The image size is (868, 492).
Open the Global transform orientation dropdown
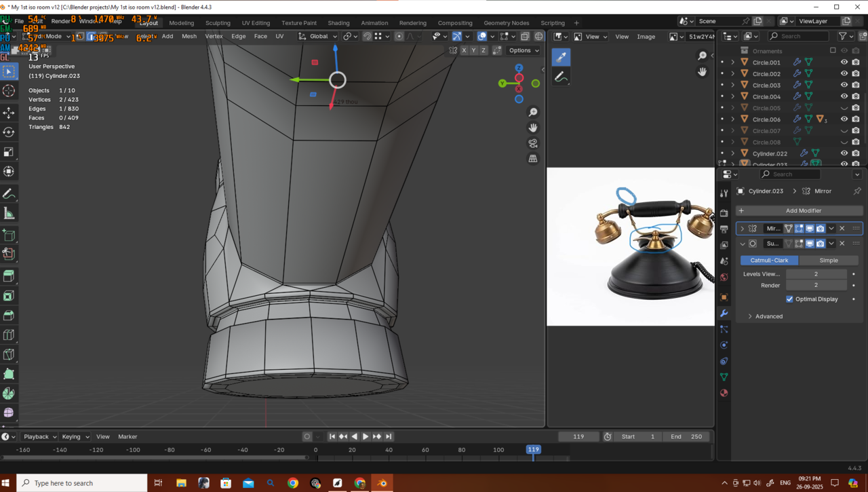(318, 36)
